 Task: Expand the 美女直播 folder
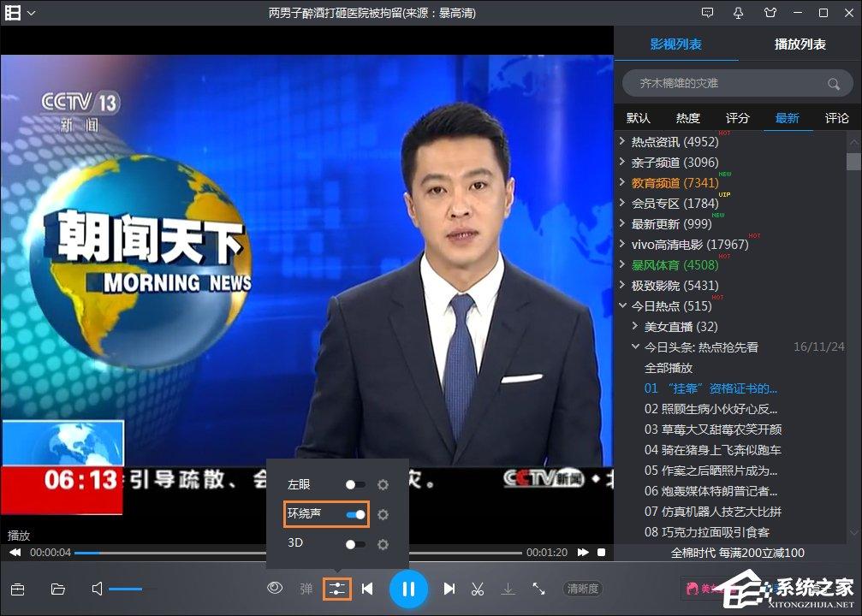click(x=635, y=327)
